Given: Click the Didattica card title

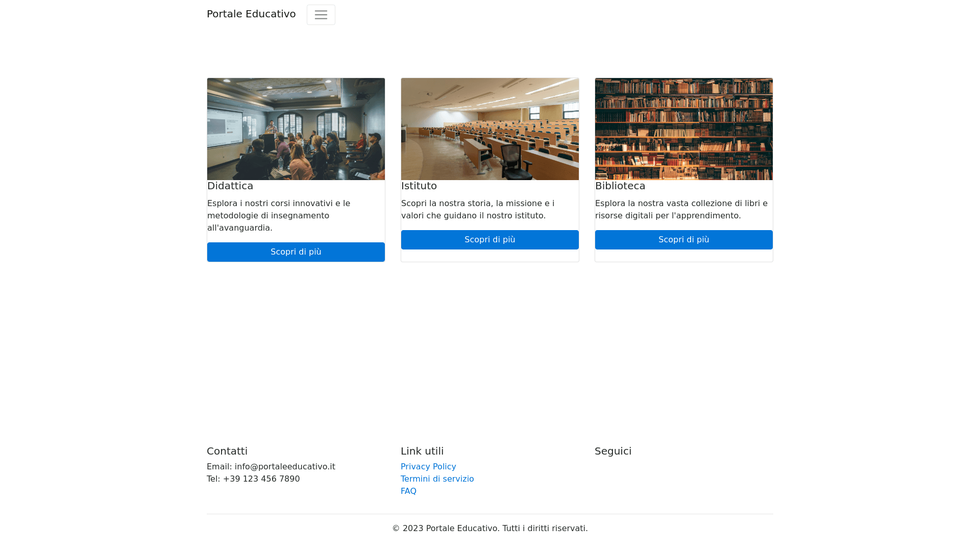Looking at the screenshot, I should [x=230, y=186].
